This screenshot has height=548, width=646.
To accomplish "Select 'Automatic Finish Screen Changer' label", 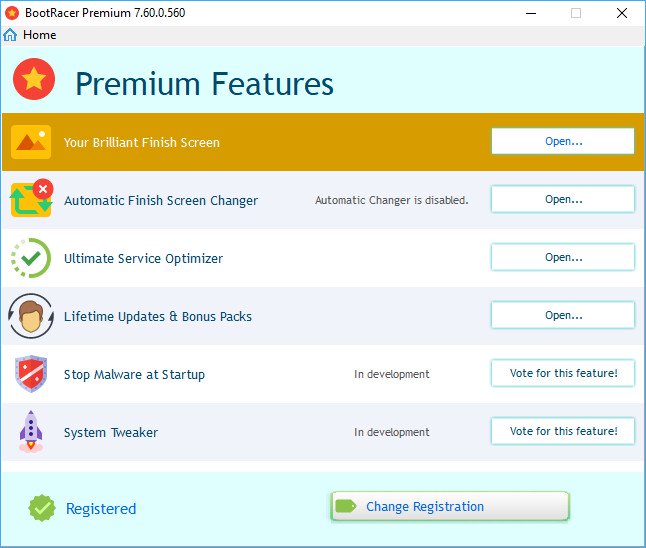I will pos(161,201).
